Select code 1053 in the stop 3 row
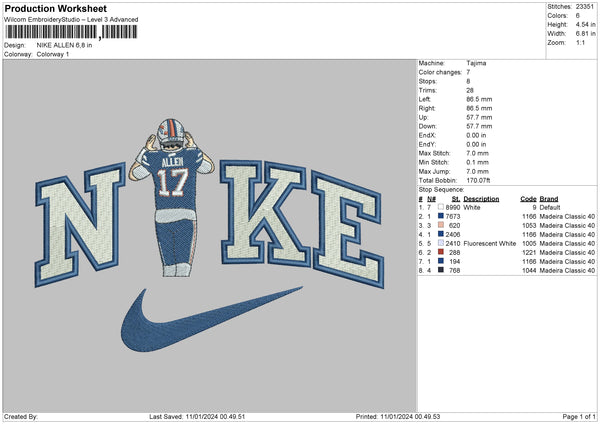Screen dimensions: 600x424 [529, 225]
